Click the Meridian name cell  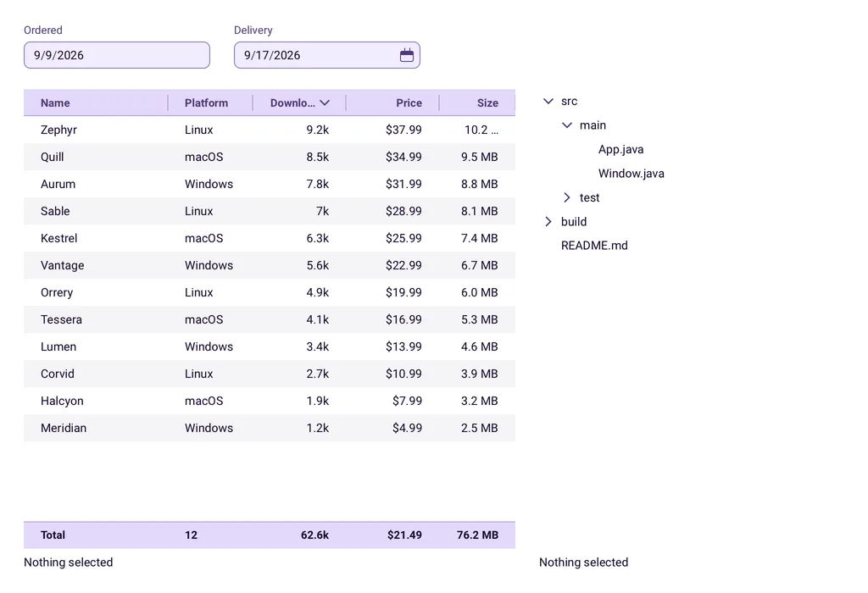pos(64,428)
